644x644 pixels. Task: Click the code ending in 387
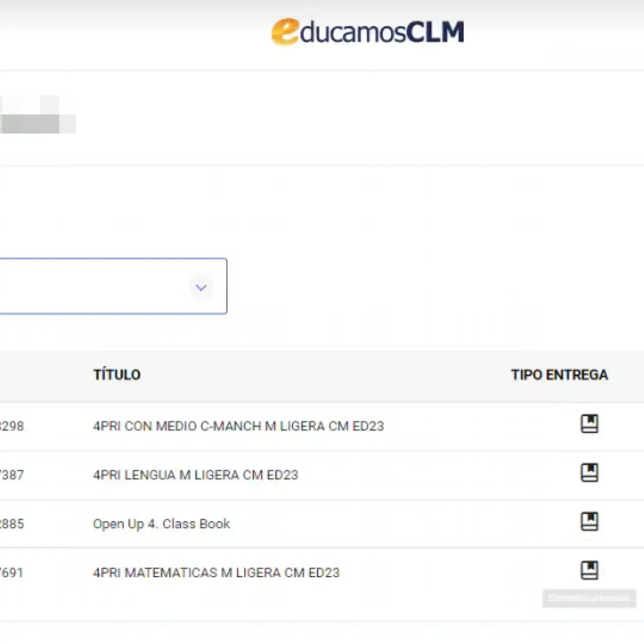coord(12,475)
